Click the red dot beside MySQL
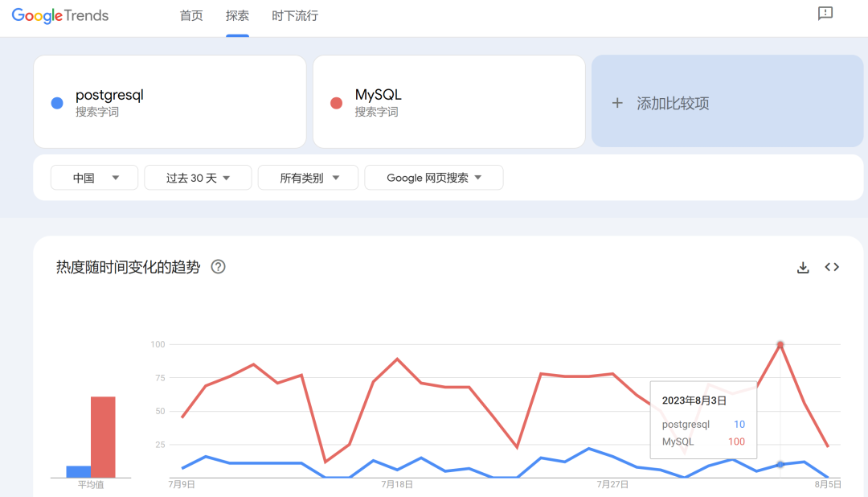 (336, 103)
